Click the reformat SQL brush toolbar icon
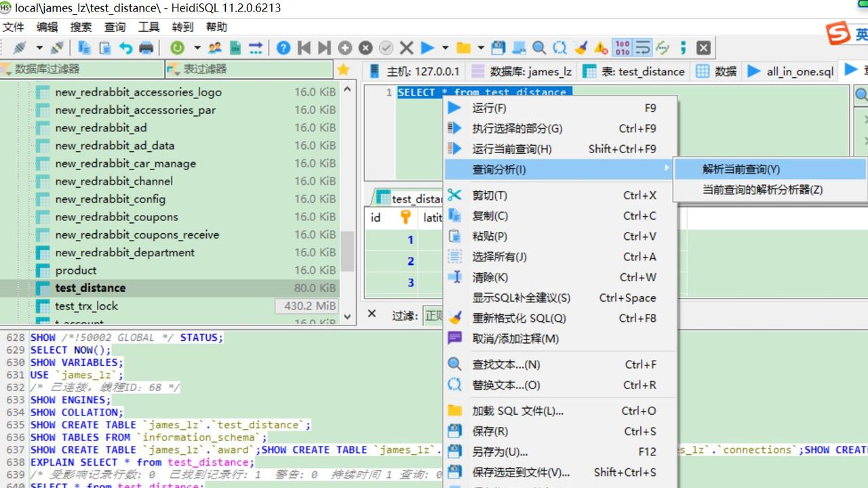Screen dimensions: 868x488 tap(580, 47)
